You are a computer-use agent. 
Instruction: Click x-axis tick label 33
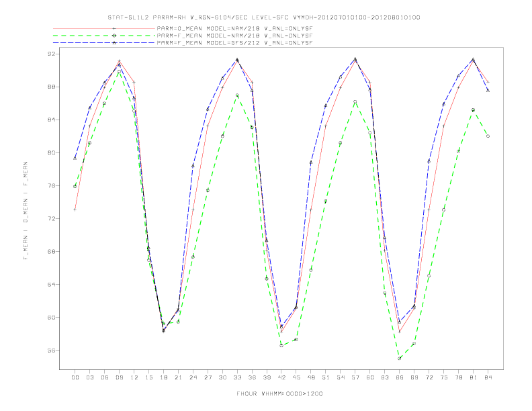pyautogui.click(x=237, y=377)
